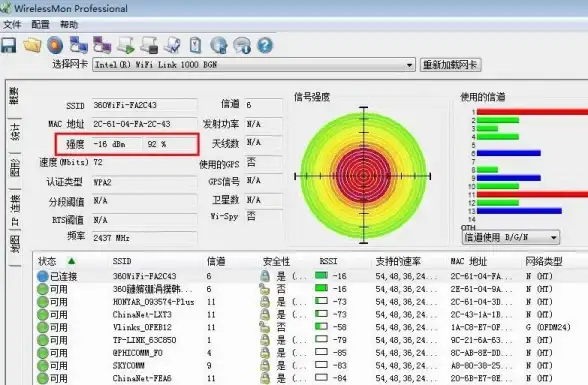Click the signal strength radar graphic center
The image size is (588, 385).
click(x=363, y=175)
